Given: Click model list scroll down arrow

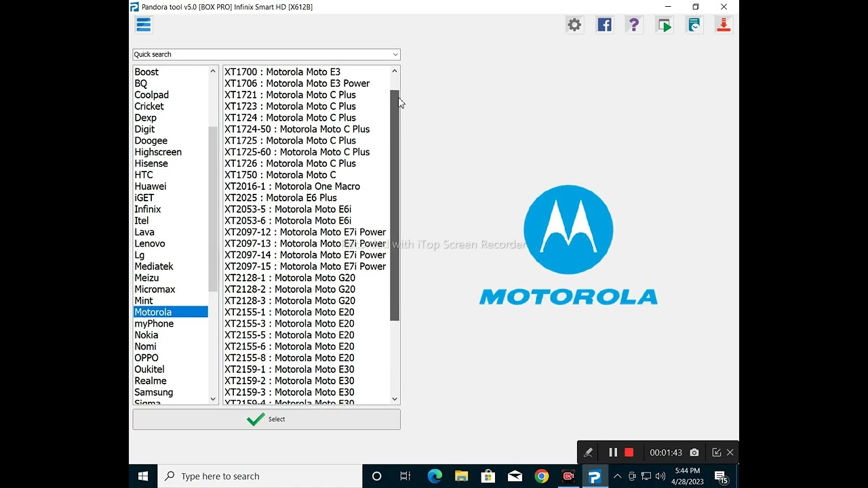Looking at the screenshot, I should coord(395,399).
